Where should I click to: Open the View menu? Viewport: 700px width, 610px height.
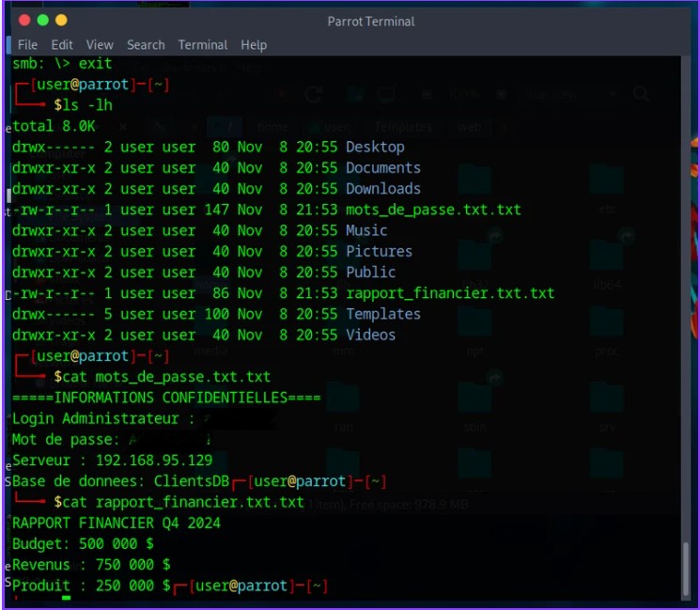[100, 45]
